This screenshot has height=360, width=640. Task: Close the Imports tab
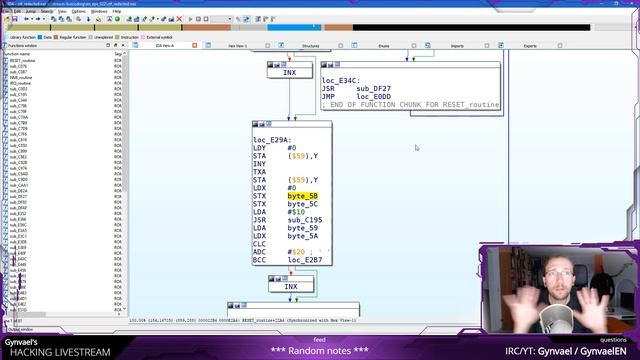coord(487,46)
